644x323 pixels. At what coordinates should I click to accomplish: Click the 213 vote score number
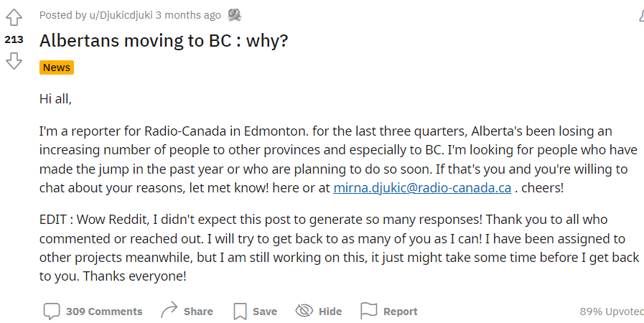pyautogui.click(x=14, y=40)
